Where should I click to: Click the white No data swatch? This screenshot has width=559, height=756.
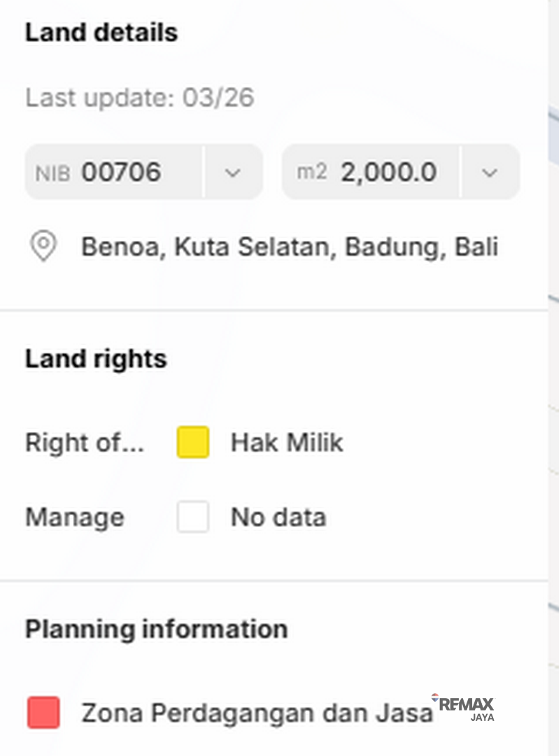pyautogui.click(x=193, y=517)
